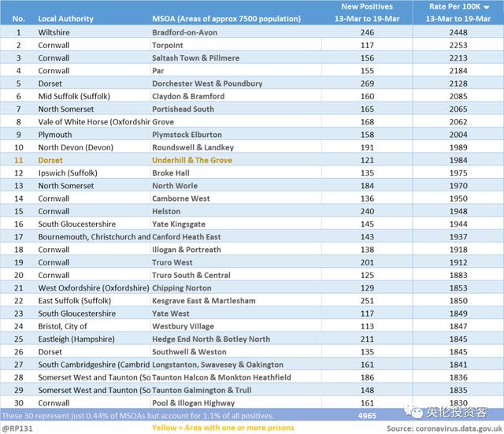Select the 'Claydon & Bramford' cell
Screen dimensions: 504x434
[x=188, y=96]
